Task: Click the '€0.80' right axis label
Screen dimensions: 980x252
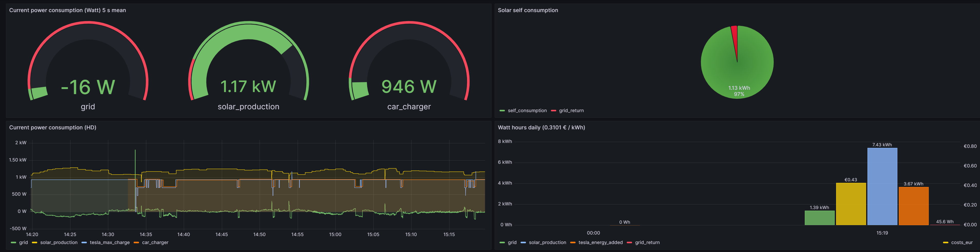Action: click(x=970, y=146)
